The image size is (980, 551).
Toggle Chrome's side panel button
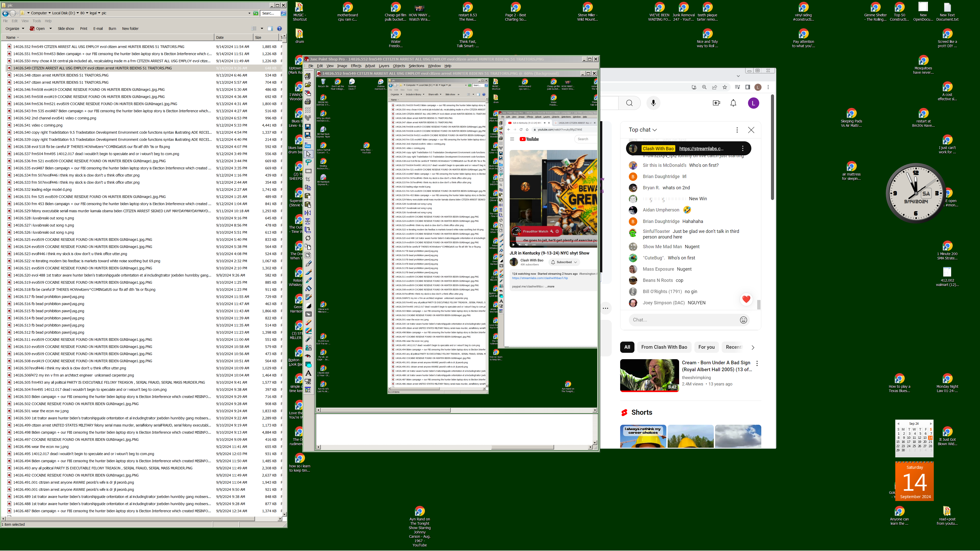tap(748, 87)
